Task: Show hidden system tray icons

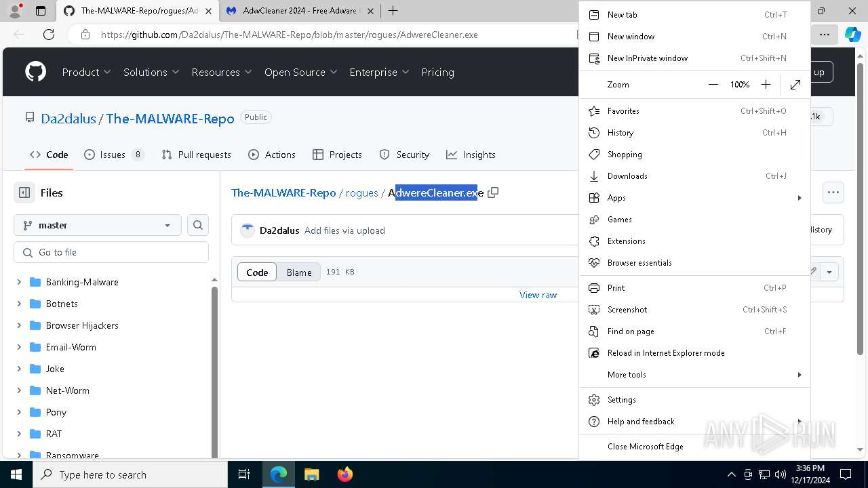Action: tap(731, 474)
